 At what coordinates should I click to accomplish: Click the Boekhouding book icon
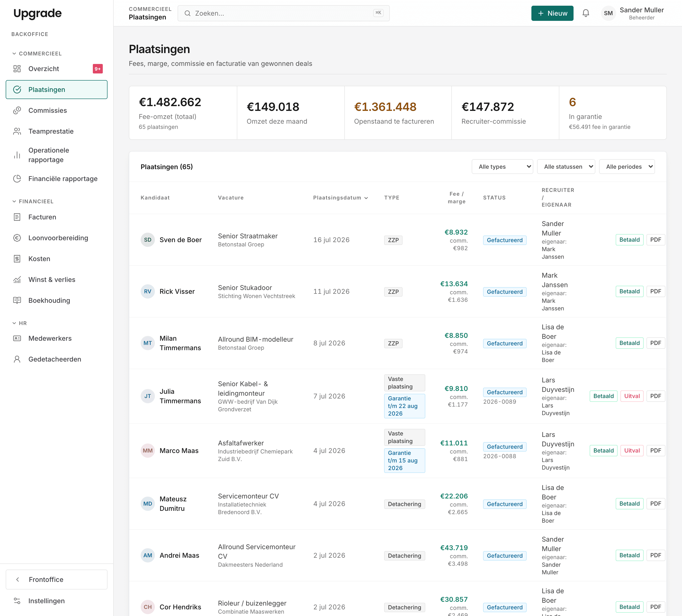pos(17,301)
